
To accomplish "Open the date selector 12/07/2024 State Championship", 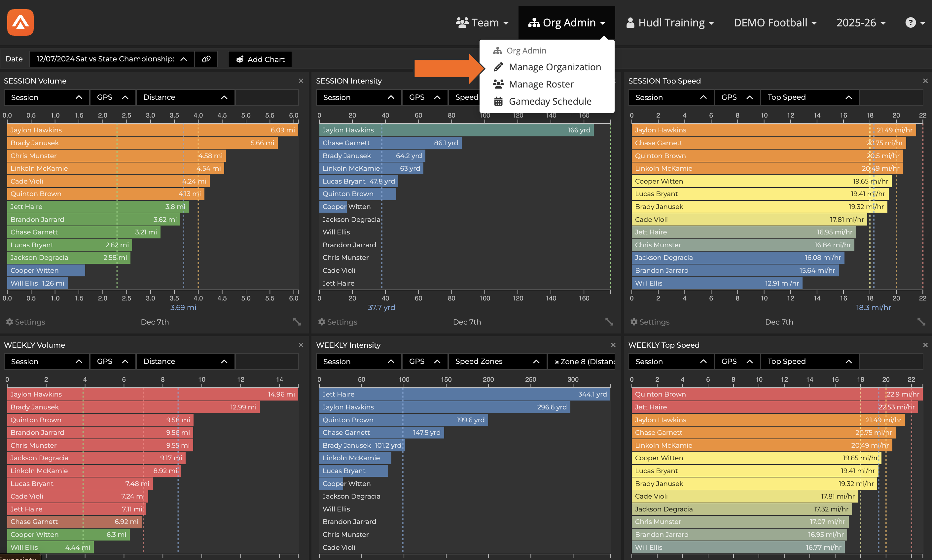I will 112,59.
